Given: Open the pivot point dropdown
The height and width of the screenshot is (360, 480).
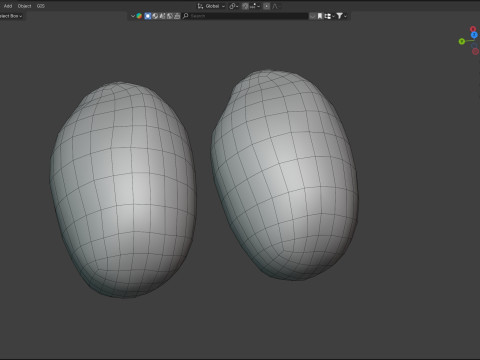Looking at the screenshot, I should pos(234,6).
